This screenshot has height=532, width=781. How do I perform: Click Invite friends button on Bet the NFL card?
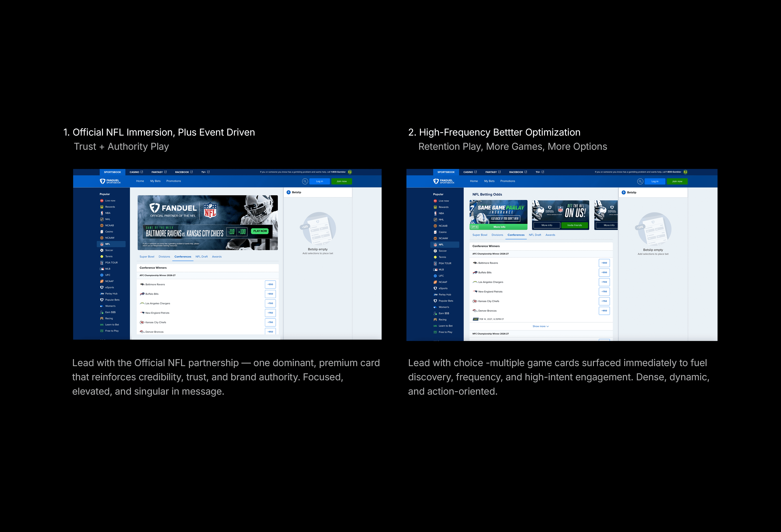(x=574, y=226)
